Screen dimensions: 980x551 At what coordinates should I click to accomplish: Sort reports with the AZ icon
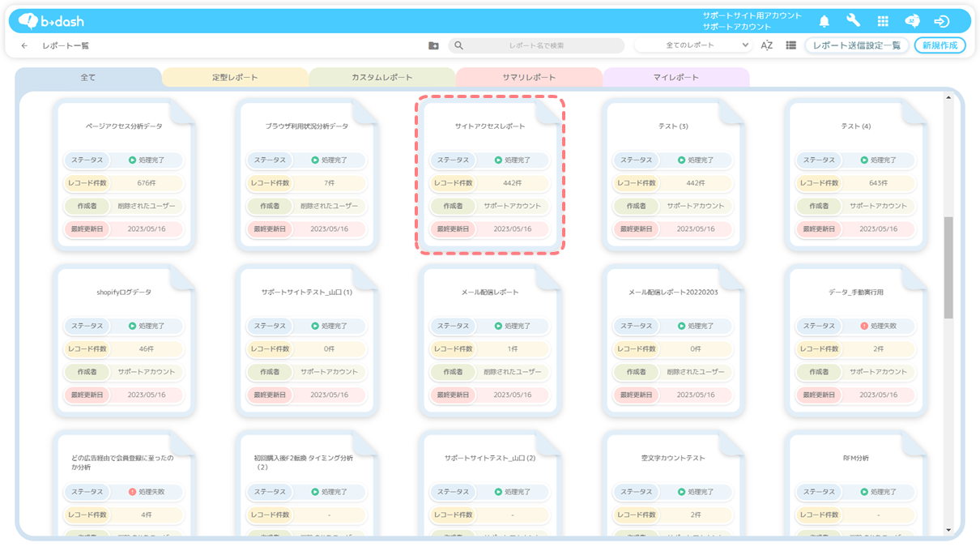(x=766, y=46)
